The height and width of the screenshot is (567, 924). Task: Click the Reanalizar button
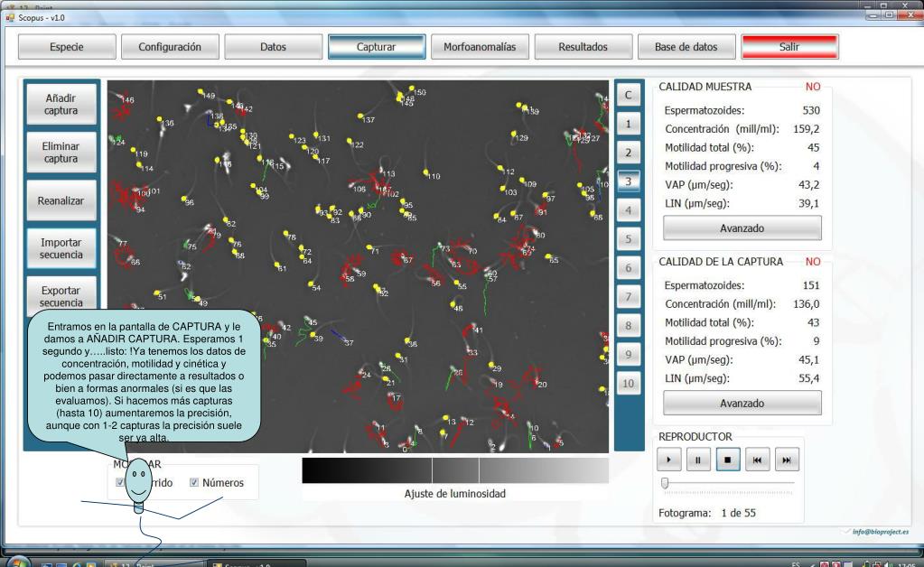[61, 200]
